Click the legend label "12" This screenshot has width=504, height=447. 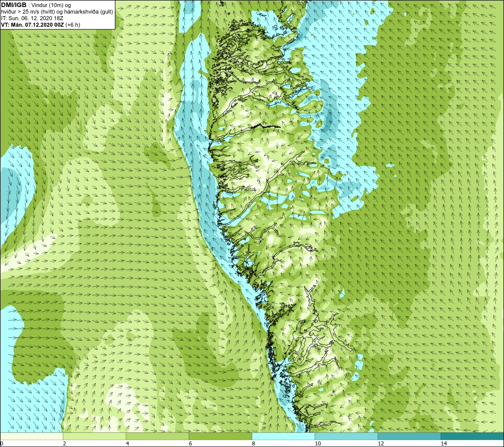tap(381, 443)
